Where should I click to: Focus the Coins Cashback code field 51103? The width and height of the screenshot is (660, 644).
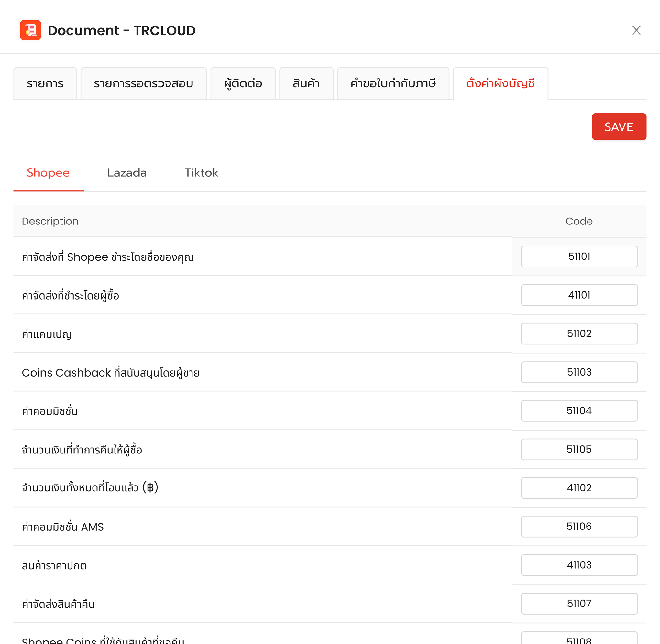pyautogui.click(x=579, y=372)
